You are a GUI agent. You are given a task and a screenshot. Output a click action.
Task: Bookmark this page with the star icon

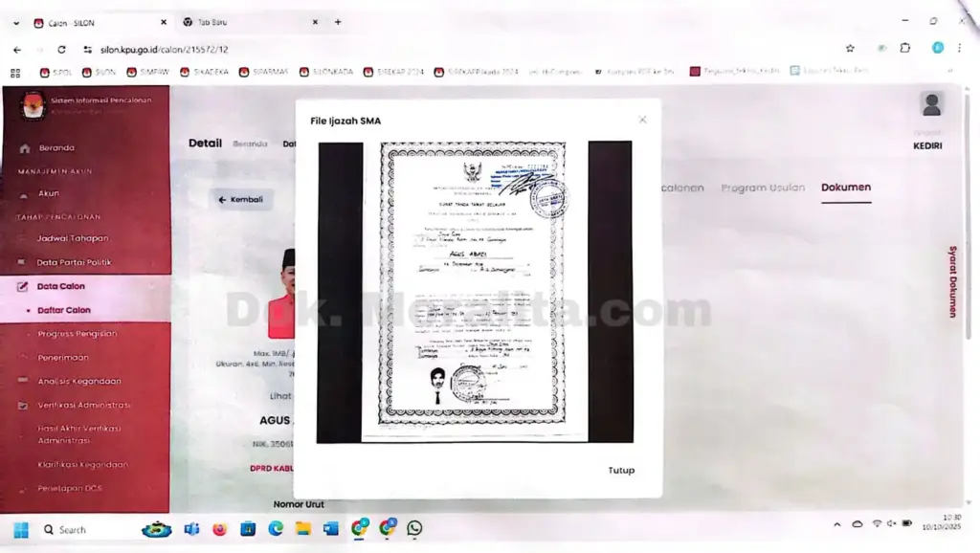849,49
